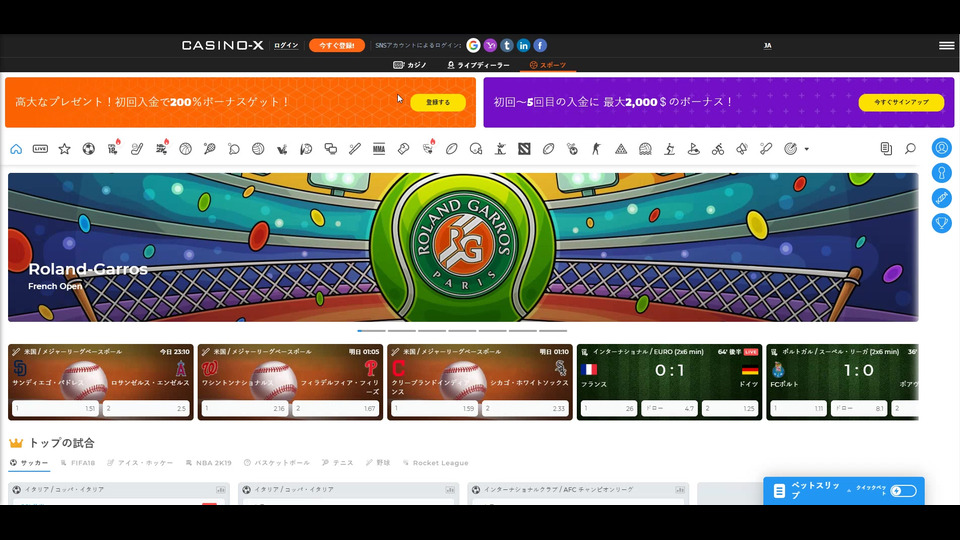Select NBA 2K19 top matches tab
This screenshot has height=540, width=960.
click(x=208, y=463)
